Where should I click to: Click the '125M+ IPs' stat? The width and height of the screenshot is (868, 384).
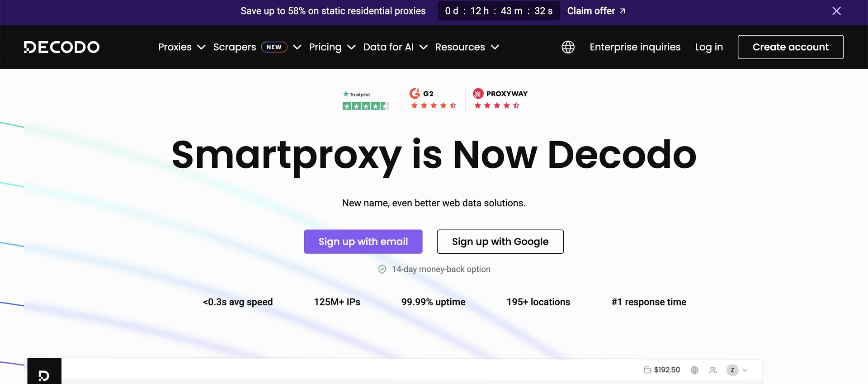(x=337, y=302)
